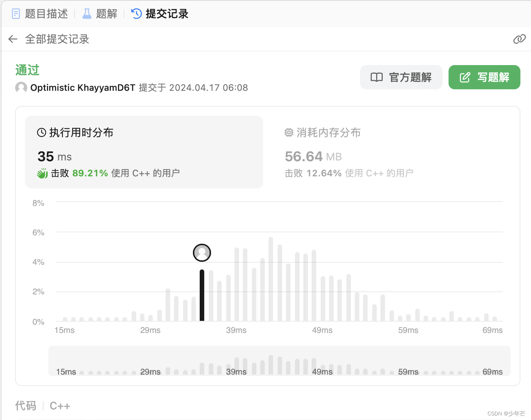Click the C++ label next to 代码
This screenshot has height=420, width=531.
pyautogui.click(x=60, y=406)
